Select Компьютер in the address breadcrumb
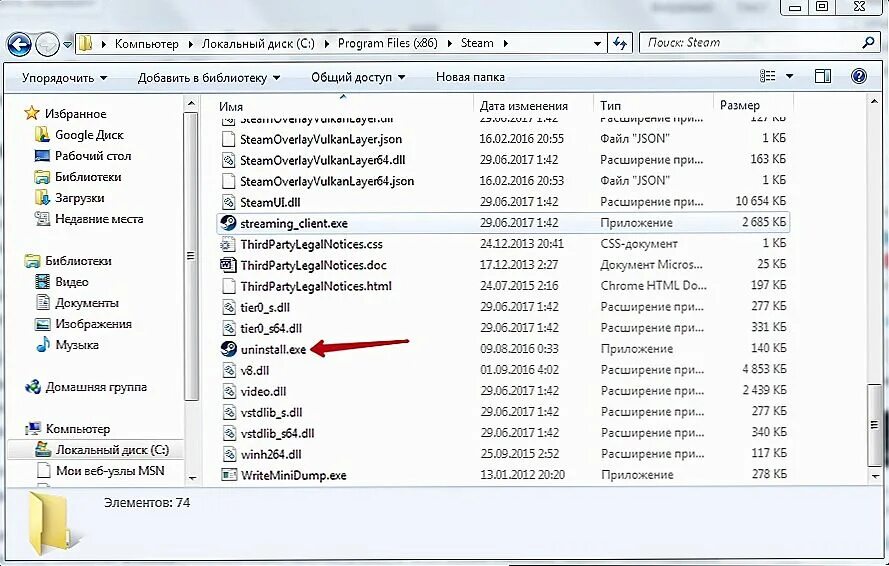 click(x=146, y=44)
